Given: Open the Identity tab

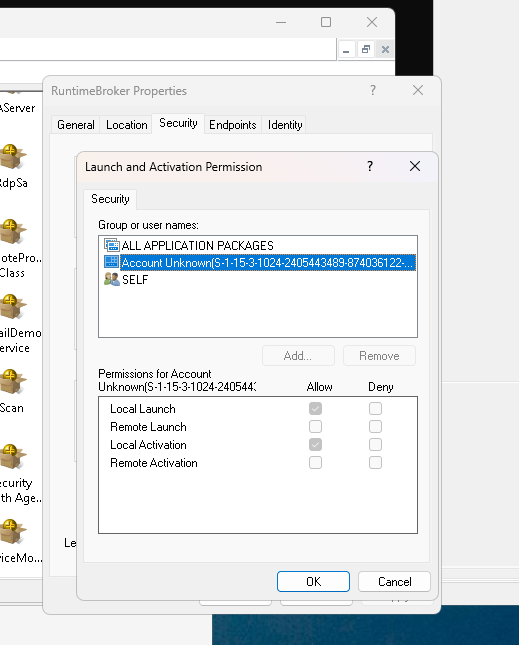Looking at the screenshot, I should click(x=285, y=125).
